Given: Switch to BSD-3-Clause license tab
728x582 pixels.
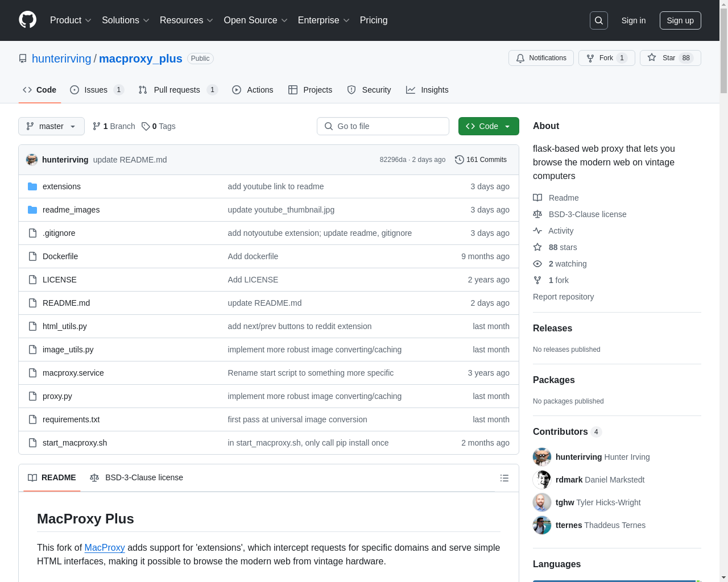Looking at the screenshot, I should pos(136,477).
